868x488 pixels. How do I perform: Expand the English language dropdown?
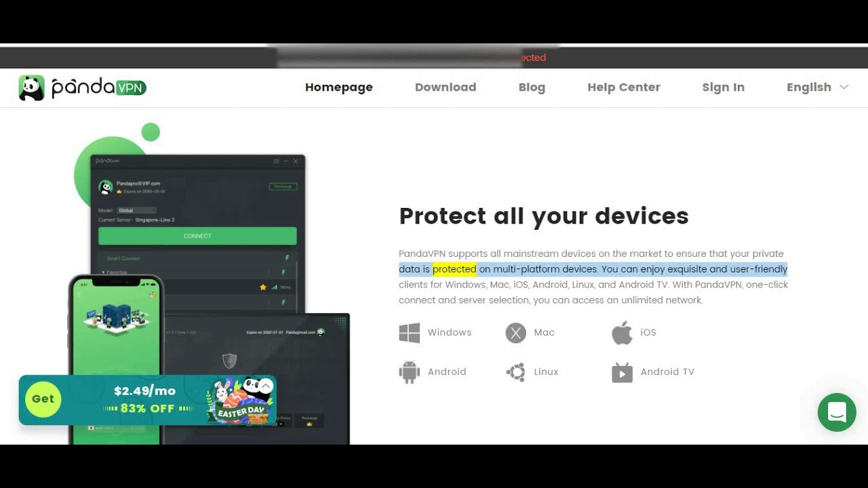[x=817, y=87]
